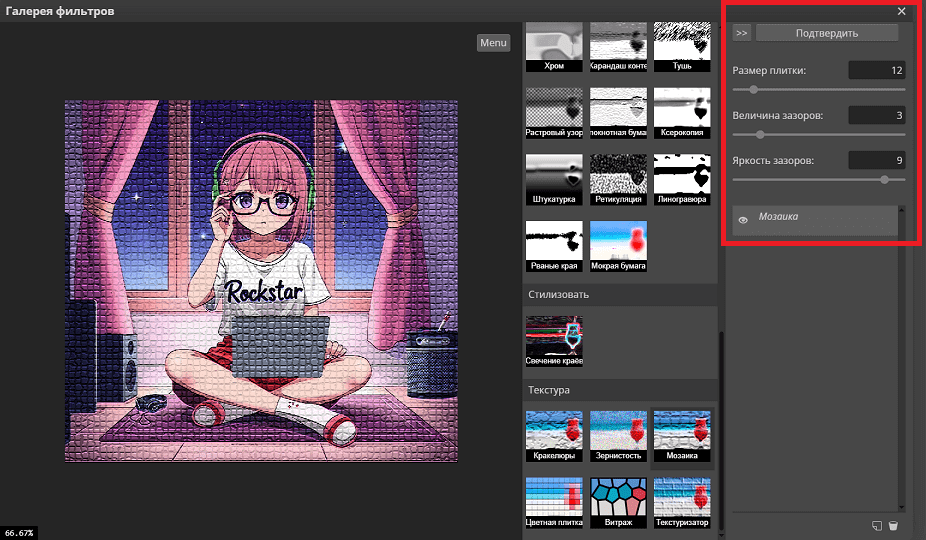Select the Мозаика texture filter
Viewport: 926px width, 540px height.
click(x=682, y=437)
